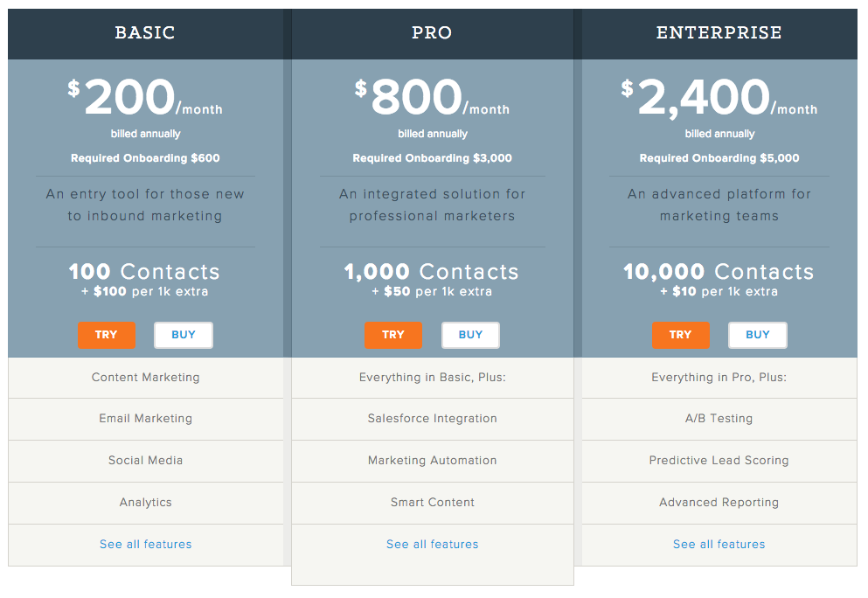Click the BUY button under Basic plan
Screen dimensions: 868x598
tap(184, 335)
